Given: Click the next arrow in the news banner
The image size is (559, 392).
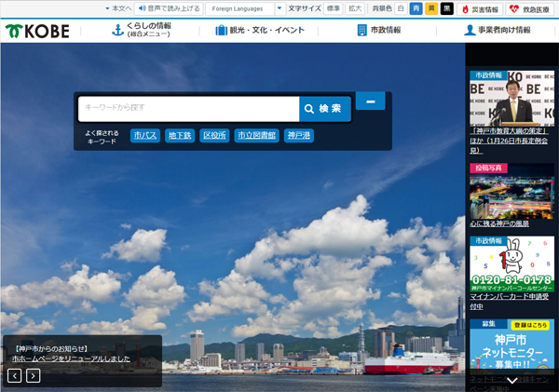Looking at the screenshot, I should coord(34,375).
